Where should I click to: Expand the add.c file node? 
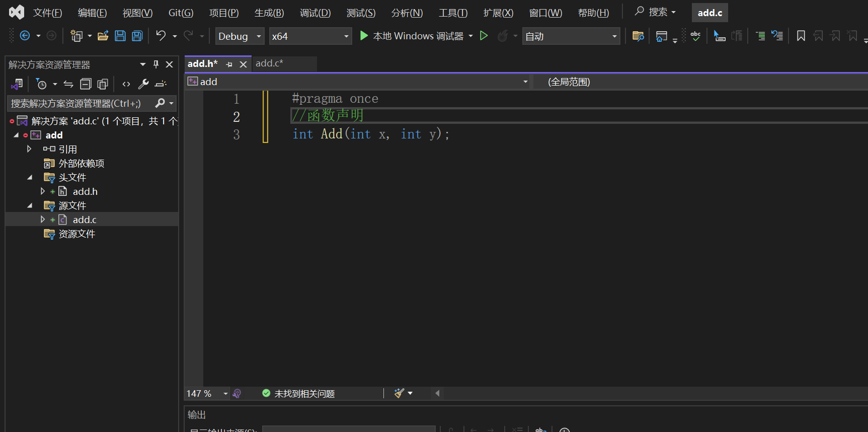[43, 220]
